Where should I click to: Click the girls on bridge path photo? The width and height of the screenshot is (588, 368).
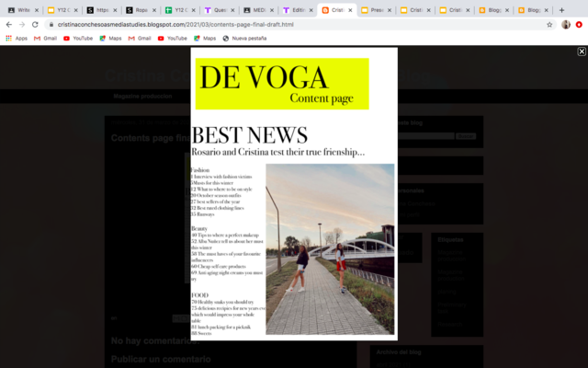pyautogui.click(x=330, y=249)
